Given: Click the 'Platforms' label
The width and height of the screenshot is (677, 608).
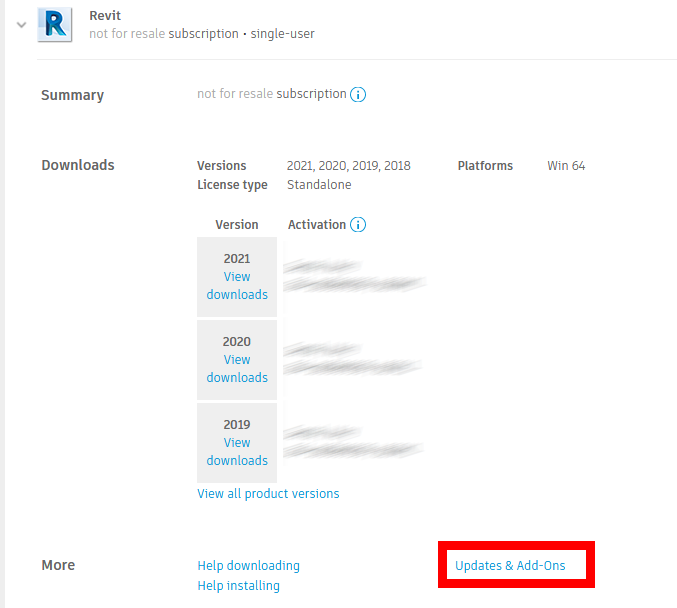Looking at the screenshot, I should point(485,166).
